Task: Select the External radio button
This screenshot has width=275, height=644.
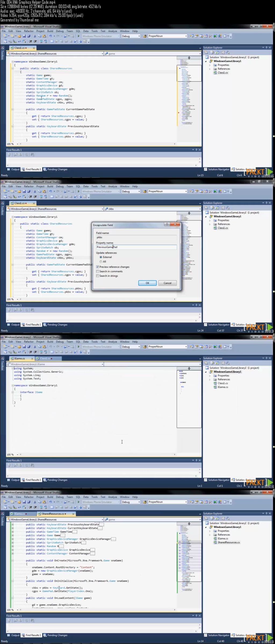Action: [x=101, y=257]
